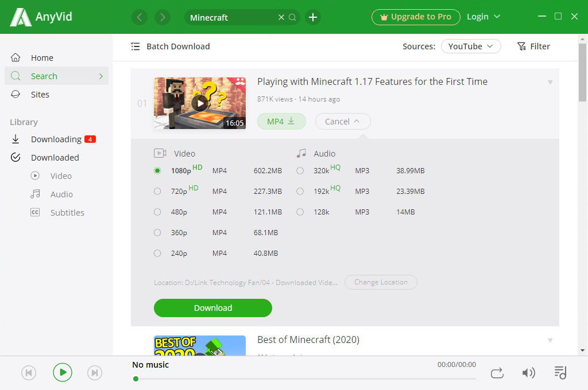Click the results vertical scrollbar
Screen dimensions: 588x390
pos(582,73)
